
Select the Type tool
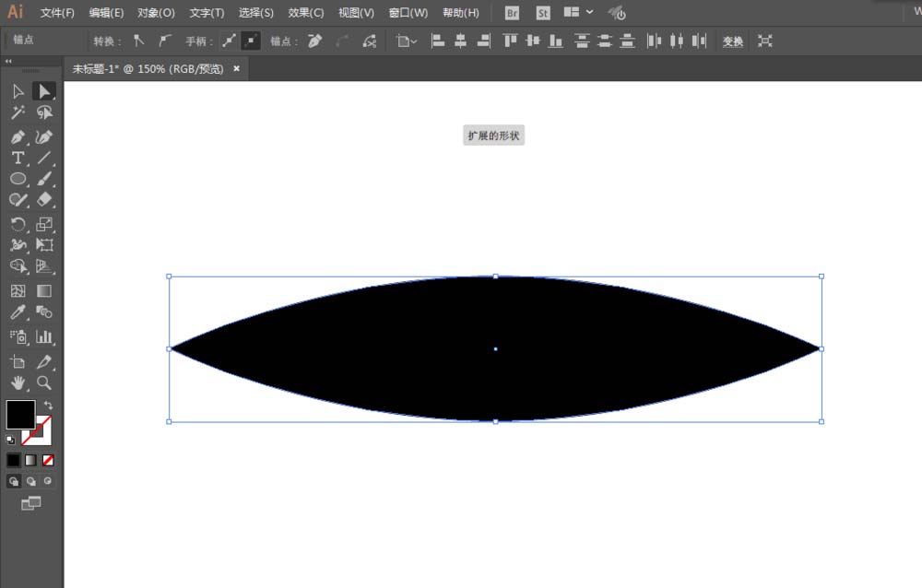17,157
